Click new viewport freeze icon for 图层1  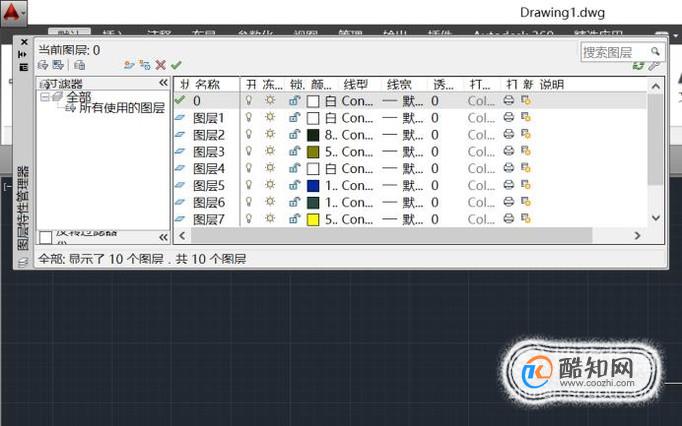pos(526,117)
